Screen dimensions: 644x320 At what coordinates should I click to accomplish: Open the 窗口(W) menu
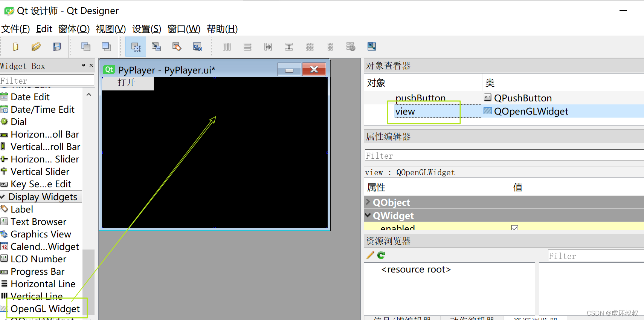pyautogui.click(x=184, y=29)
